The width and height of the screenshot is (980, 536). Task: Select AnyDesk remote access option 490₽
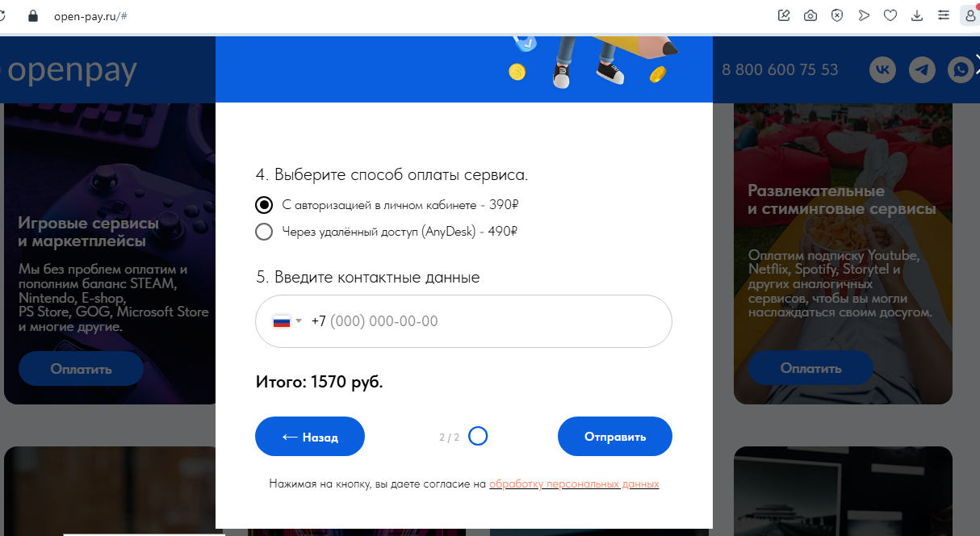point(264,232)
